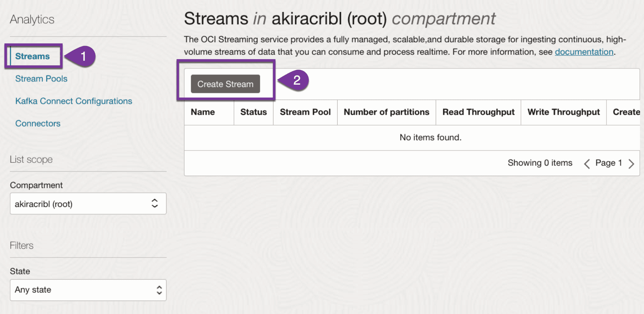Click the State selector stepper arrows
This screenshot has width=644, height=314.
(x=159, y=290)
